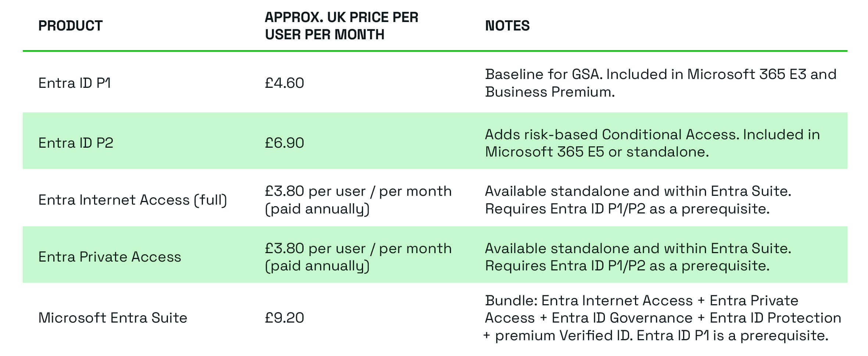Image resolution: width=868 pixels, height=356 pixels.
Task: Select the Internet Access prerequisite note
Action: tap(638, 200)
